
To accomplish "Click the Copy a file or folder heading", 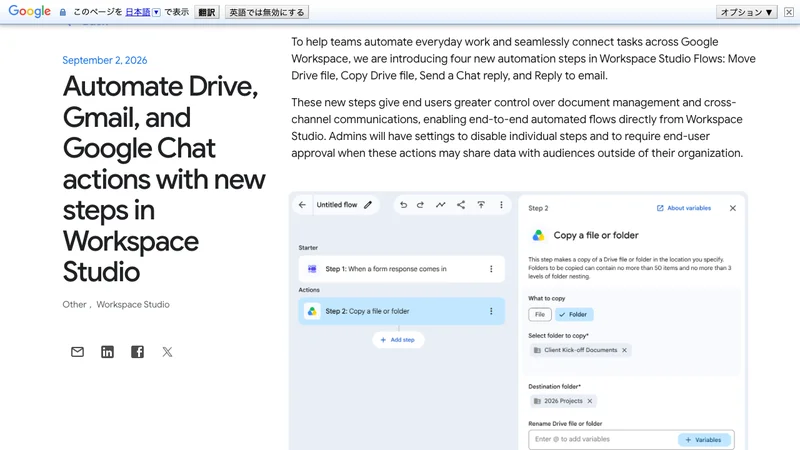I will pyautogui.click(x=596, y=235).
